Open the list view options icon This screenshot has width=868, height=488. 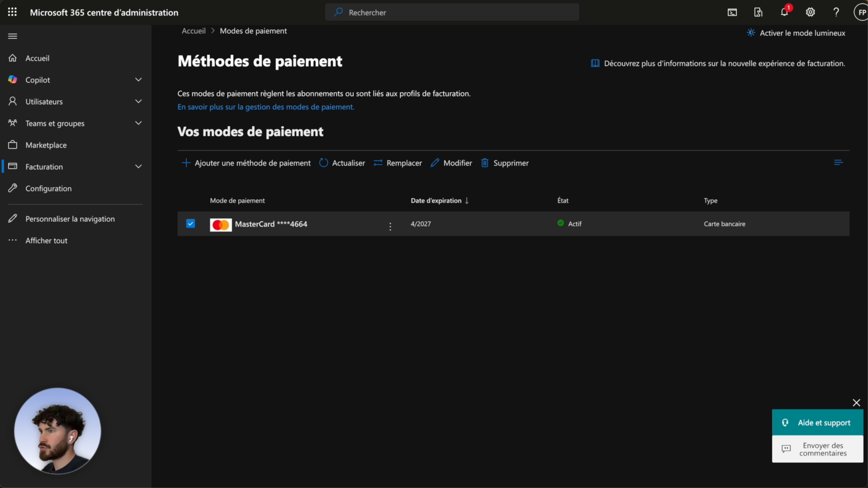tap(838, 163)
